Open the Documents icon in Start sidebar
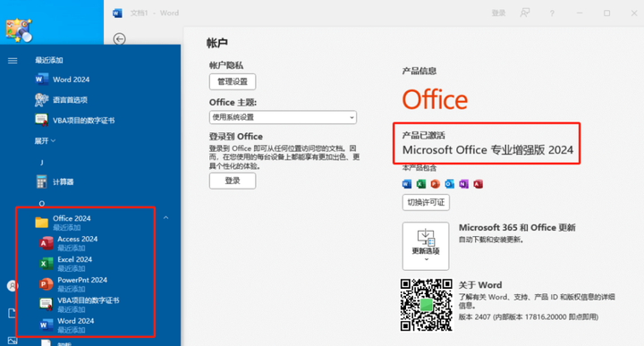This screenshot has width=644, height=346. pyautogui.click(x=12, y=313)
